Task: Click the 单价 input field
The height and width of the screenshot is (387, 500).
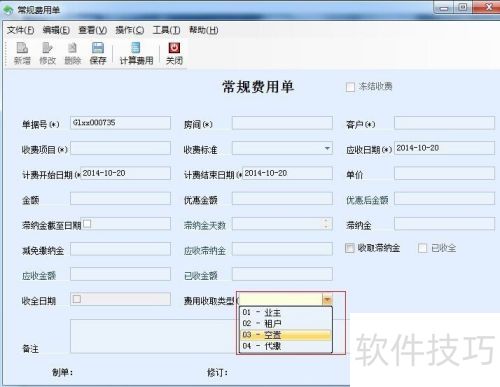Action: (444, 173)
